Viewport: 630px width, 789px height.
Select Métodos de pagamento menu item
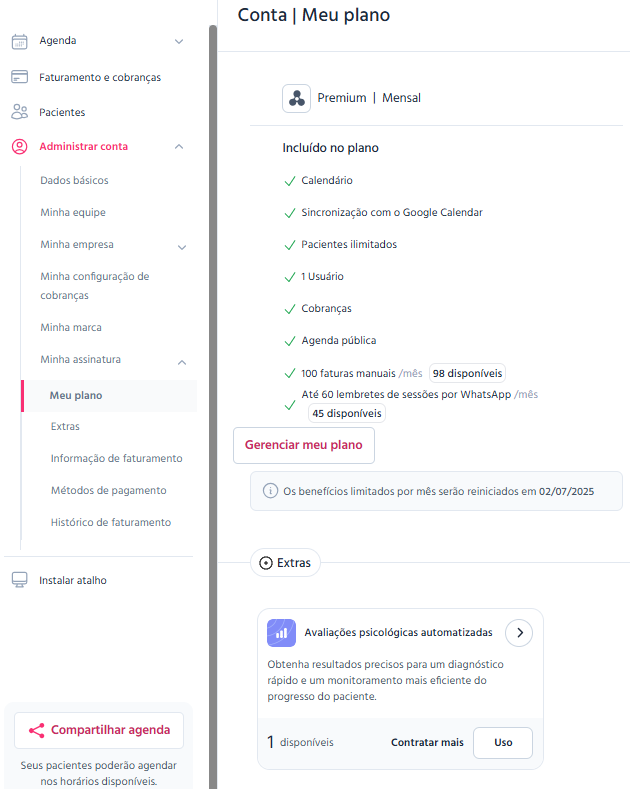(109, 490)
